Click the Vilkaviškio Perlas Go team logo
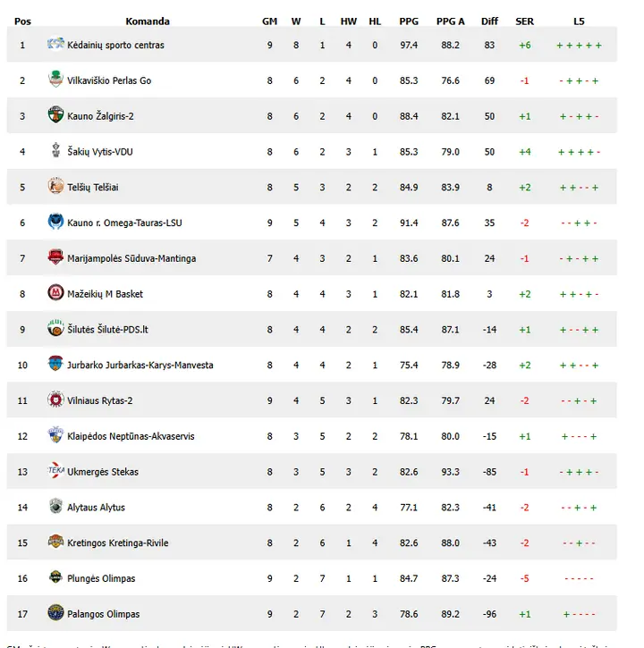This screenshot has height=648, width=644. [x=55, y=79]
